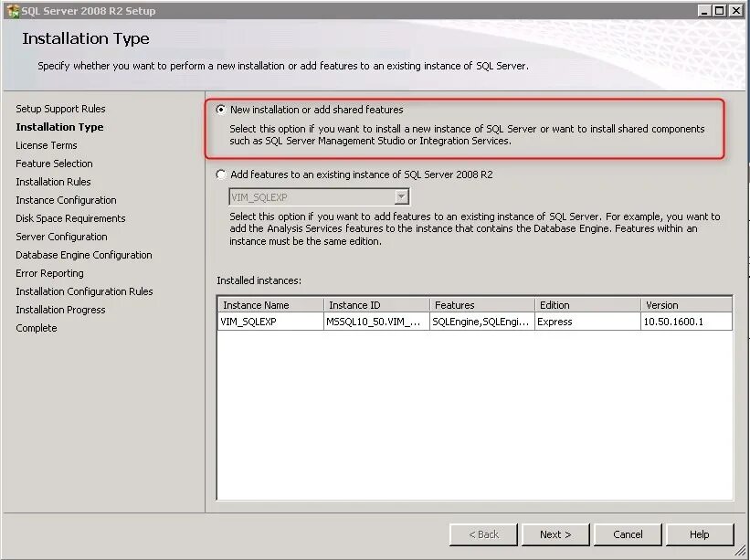Click Installation Configuration Rules step
Screen dimensions: 750x560
84,291
